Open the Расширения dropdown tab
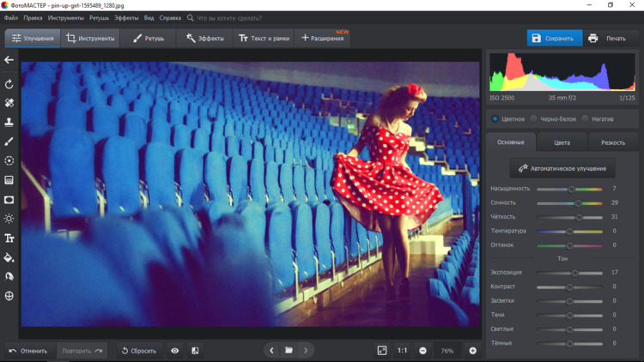 point(322,39)
